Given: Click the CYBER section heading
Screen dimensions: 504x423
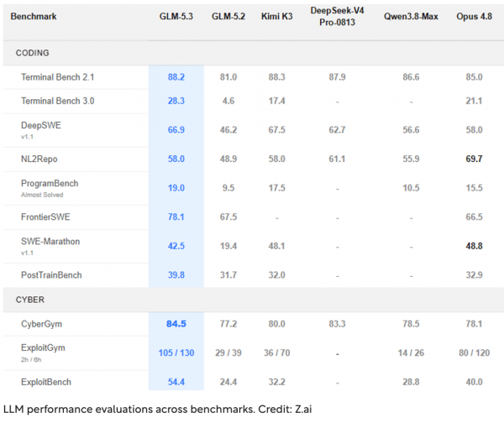Looking at the screenshot, I should [30, 300].
